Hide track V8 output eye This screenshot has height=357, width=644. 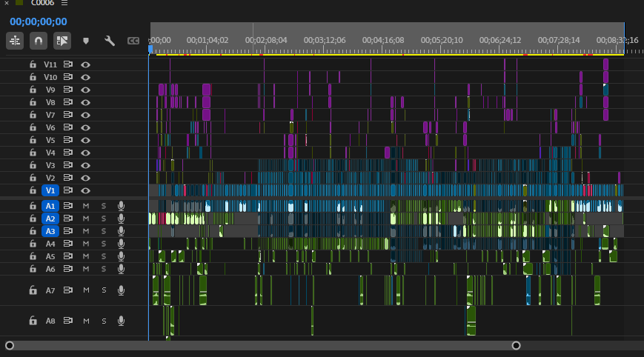point(85,102)
